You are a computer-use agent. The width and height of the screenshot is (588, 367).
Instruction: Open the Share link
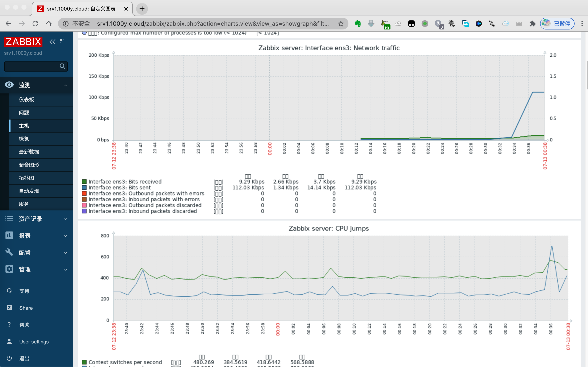26,308
